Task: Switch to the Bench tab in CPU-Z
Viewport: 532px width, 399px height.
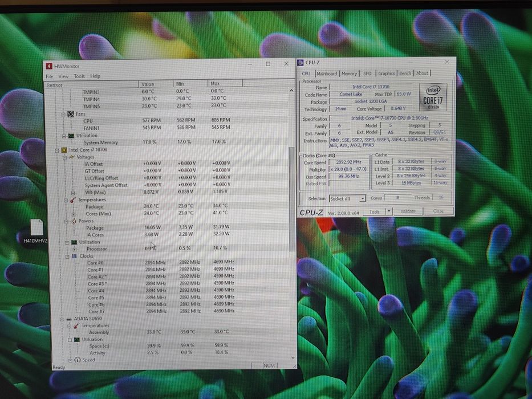Action: (405, 73)
